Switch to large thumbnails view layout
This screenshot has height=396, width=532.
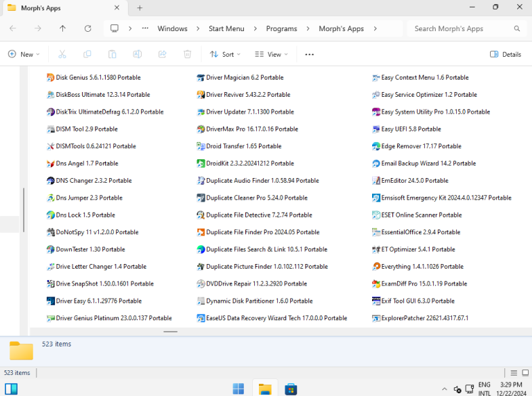point(525,372)
